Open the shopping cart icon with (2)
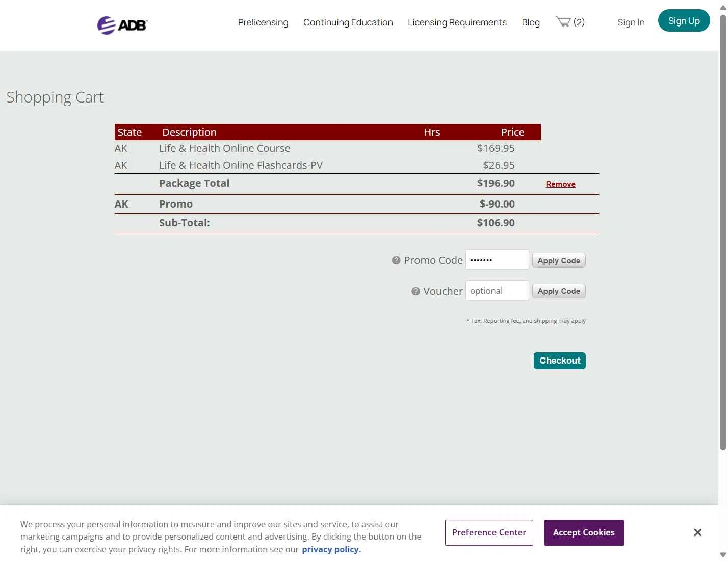Screen dimensions: 728x562 [570, 22]
